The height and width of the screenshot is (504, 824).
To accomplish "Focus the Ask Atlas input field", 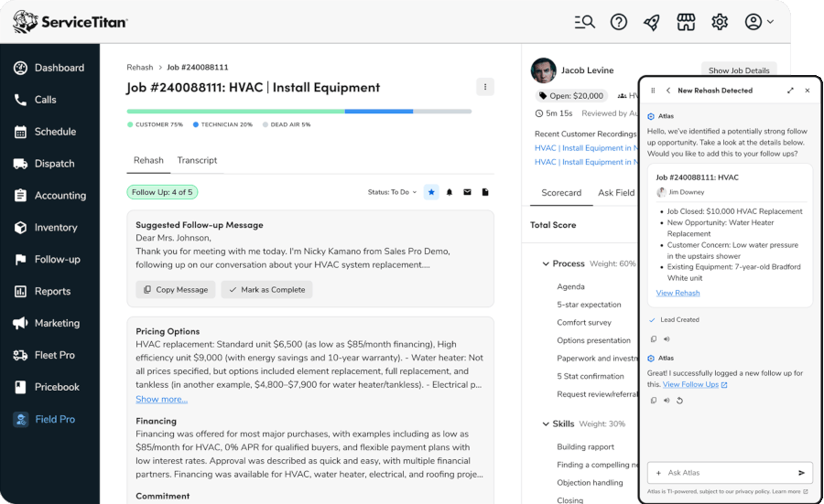I will coord(730,473).
